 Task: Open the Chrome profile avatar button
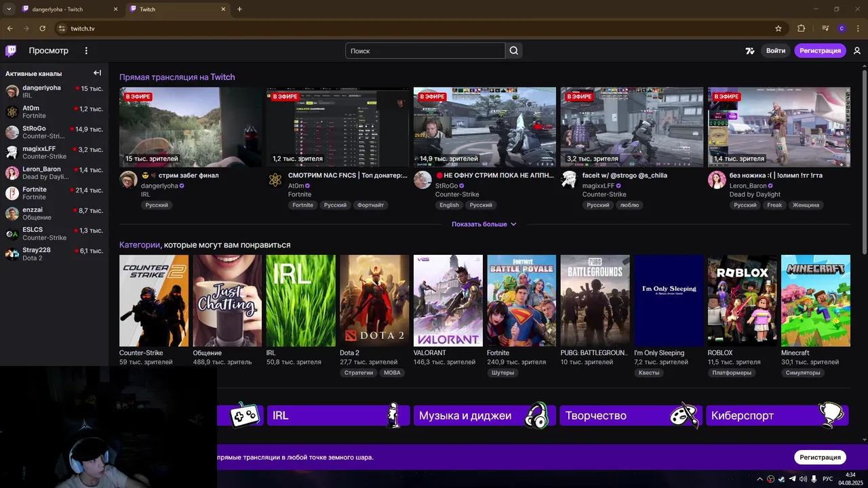(842, 28)
